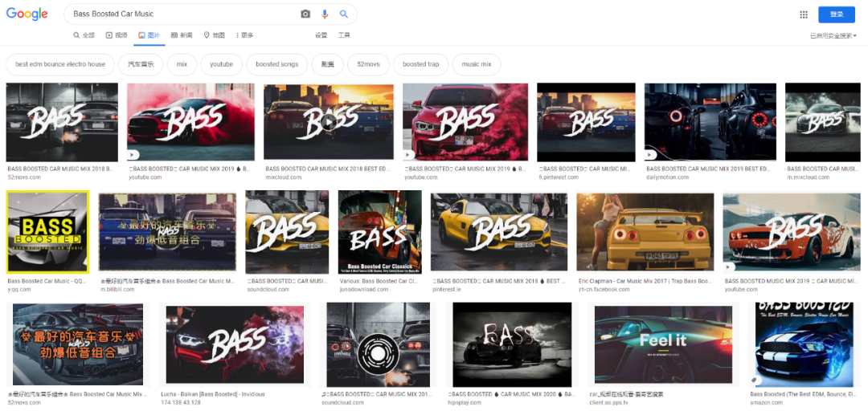Click the amazon.com source text
Viewport: 868px width, 411px height.
click(x=766, y=403)
